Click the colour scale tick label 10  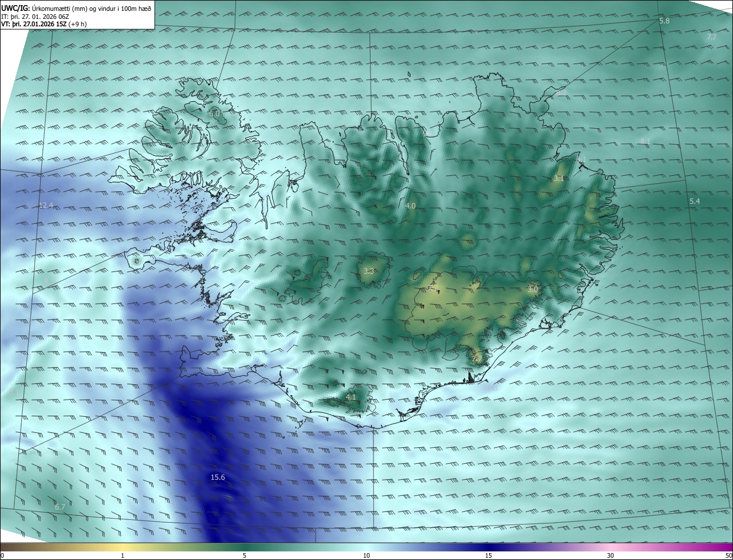tap(366, 555)
